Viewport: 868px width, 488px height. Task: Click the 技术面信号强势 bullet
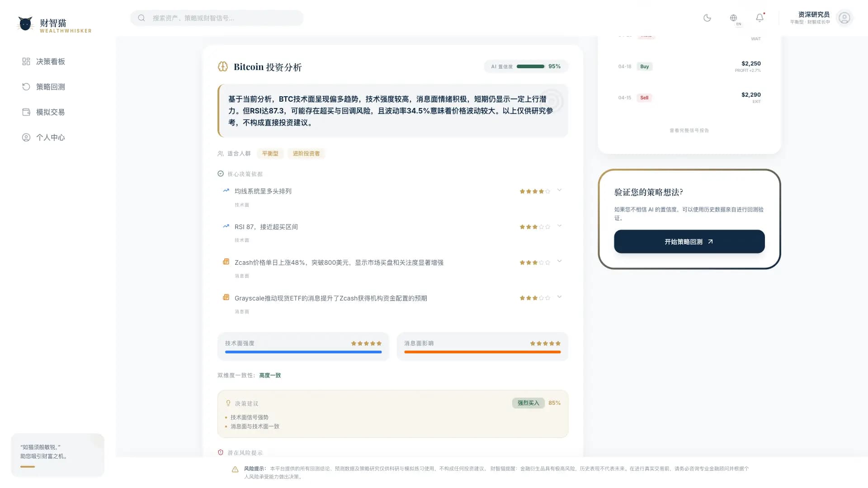tap(250, 418)
